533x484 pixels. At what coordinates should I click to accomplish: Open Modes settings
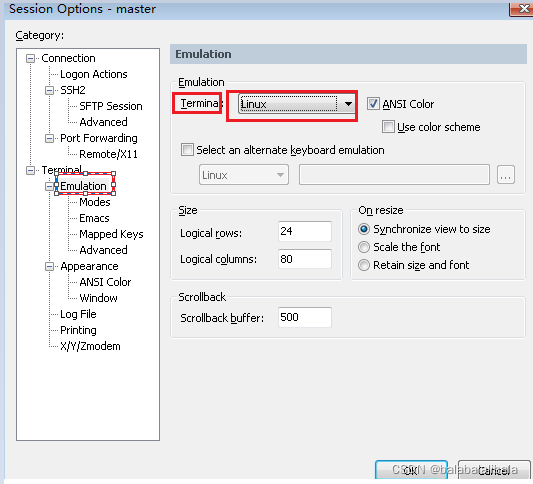coord(95,202)
